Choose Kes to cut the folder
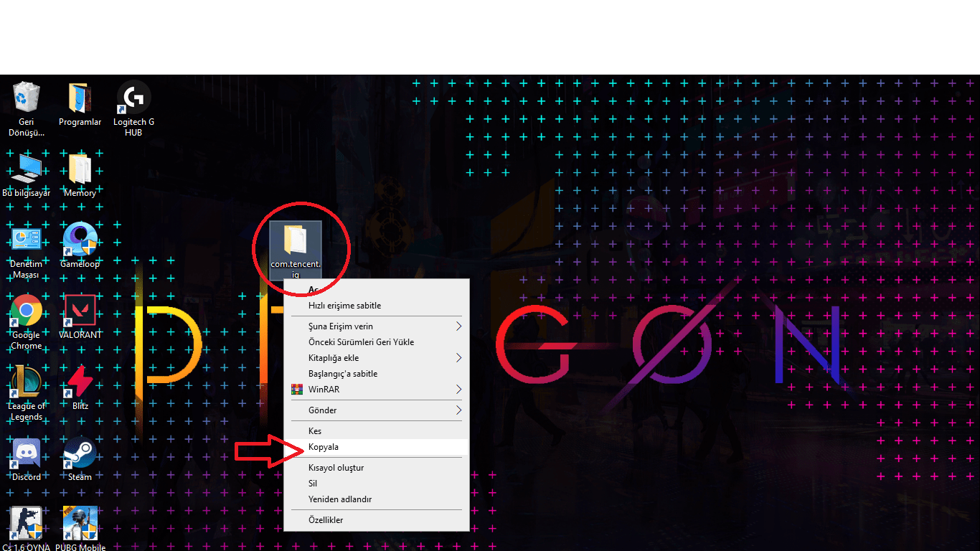This screenshot has width=980, height=551. [x=377, y=431]
